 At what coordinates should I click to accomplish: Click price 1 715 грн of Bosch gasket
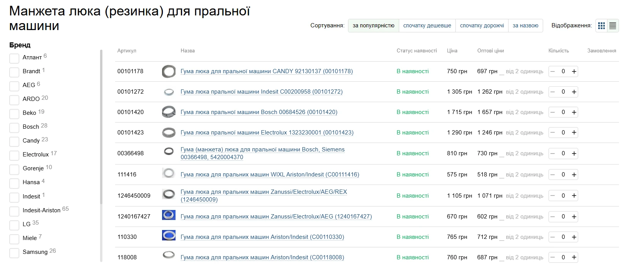pos(460,112)
